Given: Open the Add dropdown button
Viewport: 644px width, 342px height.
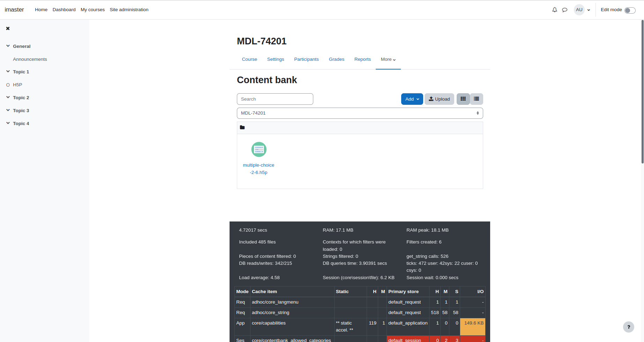Looking at the screenshot, I should point(412,99).
